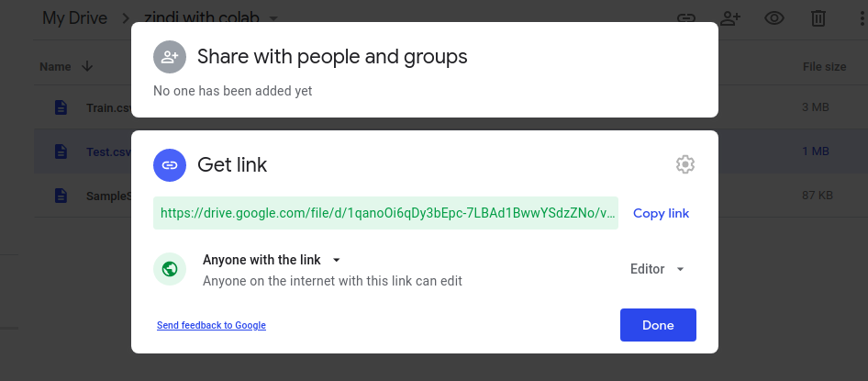Click the green globe public access icon
868x381 pixels.
click(x=170, y=269)
